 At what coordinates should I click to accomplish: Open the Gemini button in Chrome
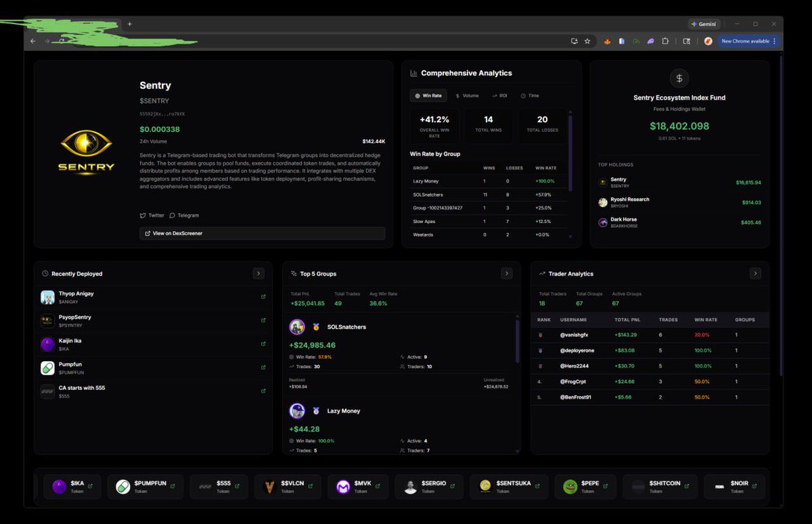704,24
